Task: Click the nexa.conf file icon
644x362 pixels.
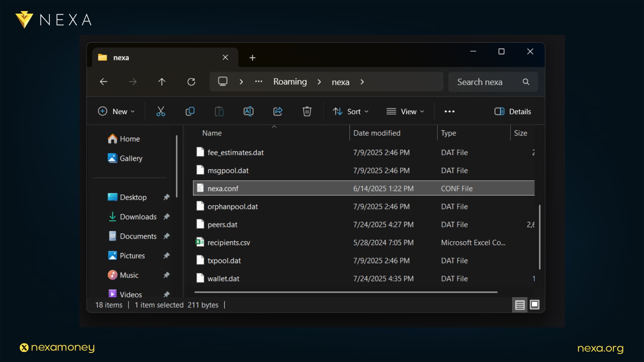Action: (200, 188)
